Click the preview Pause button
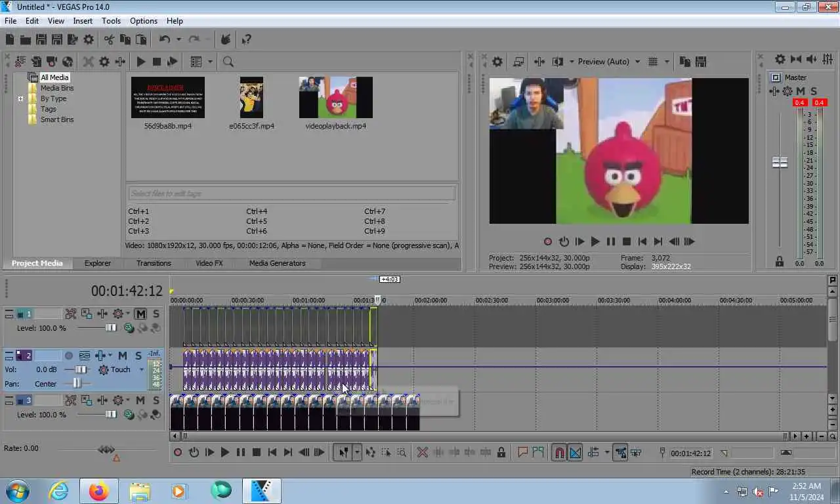The height and width of the screenshot is (504, 840). click(x=610, y=241)
